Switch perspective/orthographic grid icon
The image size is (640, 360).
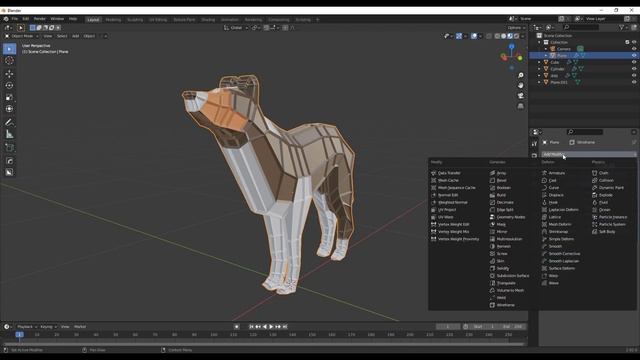point(520,106)
